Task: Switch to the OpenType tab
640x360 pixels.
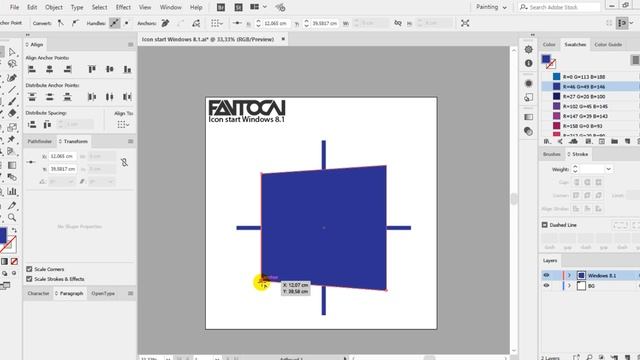Action: point(103,293)
